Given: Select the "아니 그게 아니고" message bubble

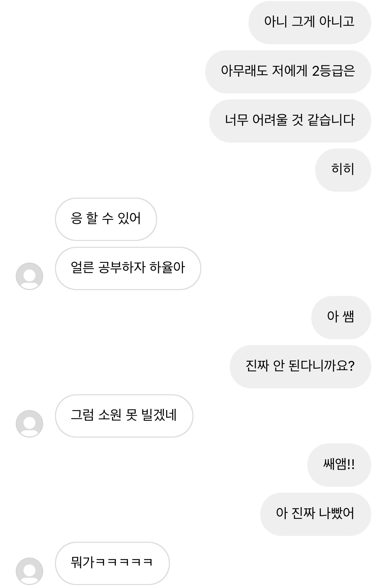Looking at the screenshot, I should point(309,22).
